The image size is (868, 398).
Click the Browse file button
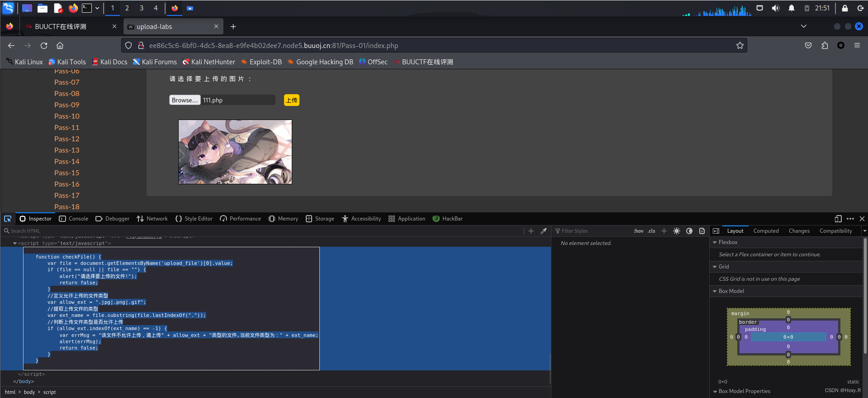click(185, 100)
